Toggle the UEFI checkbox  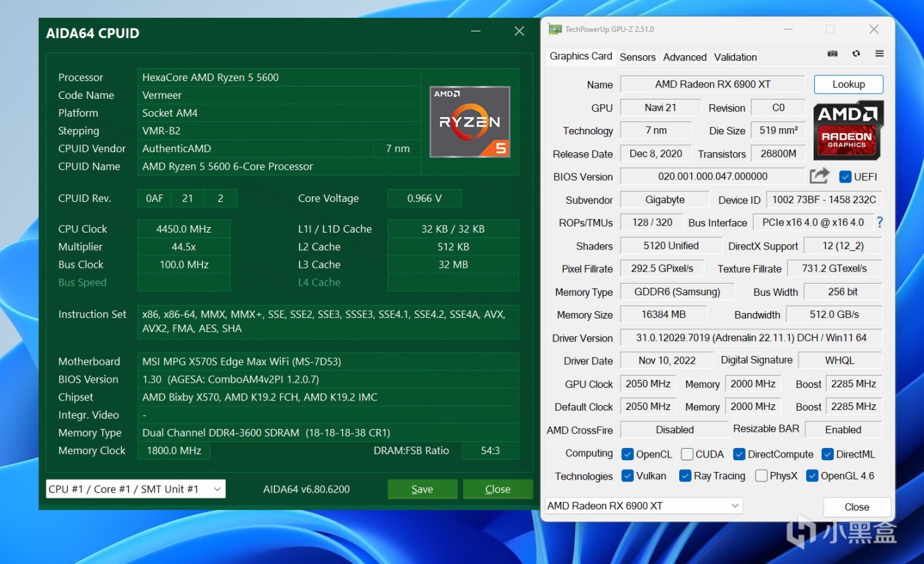tap(846, 177)
